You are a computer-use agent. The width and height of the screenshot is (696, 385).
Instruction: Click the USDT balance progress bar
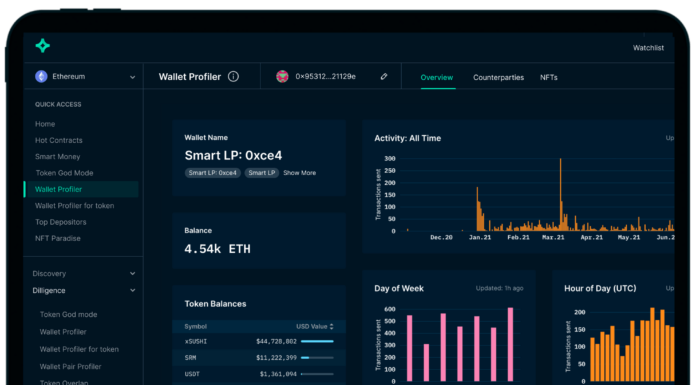317,374
